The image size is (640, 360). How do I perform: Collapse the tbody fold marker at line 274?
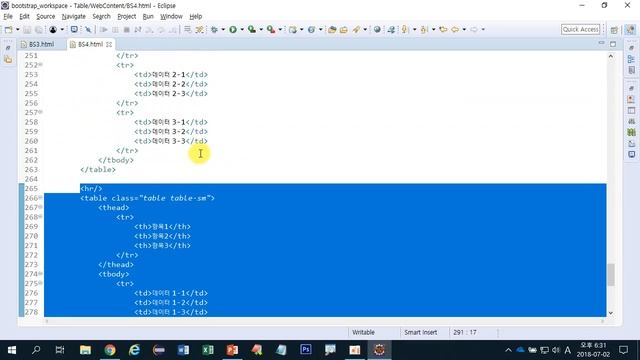[x=40, y=273]
